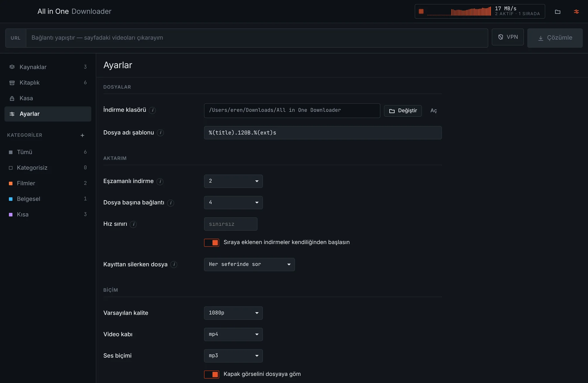Click the Hız sınırı input field
Image resolution: width=588 pixels, height=383 pixels.
tap(231, 224)
